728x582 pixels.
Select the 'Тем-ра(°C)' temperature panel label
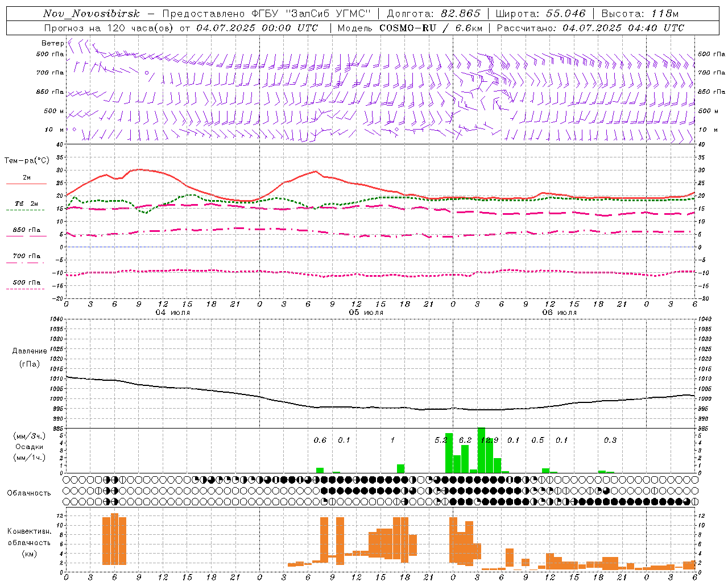click(27, 161)
